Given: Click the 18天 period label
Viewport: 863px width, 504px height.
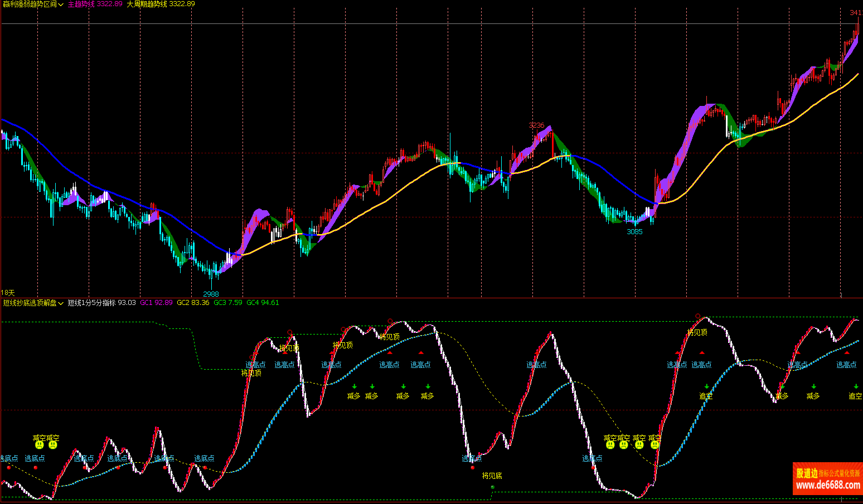Looking at the screenshot, I should (8, 293).
